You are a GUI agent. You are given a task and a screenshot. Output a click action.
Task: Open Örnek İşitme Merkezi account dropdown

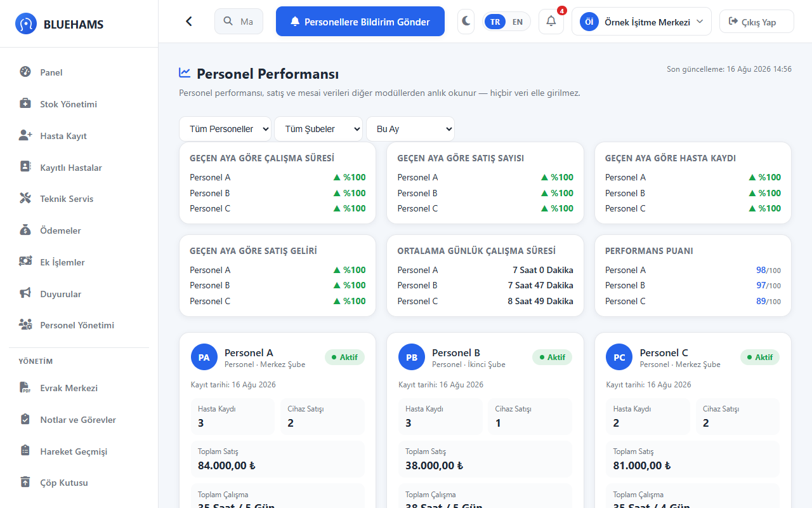[641, 22]
